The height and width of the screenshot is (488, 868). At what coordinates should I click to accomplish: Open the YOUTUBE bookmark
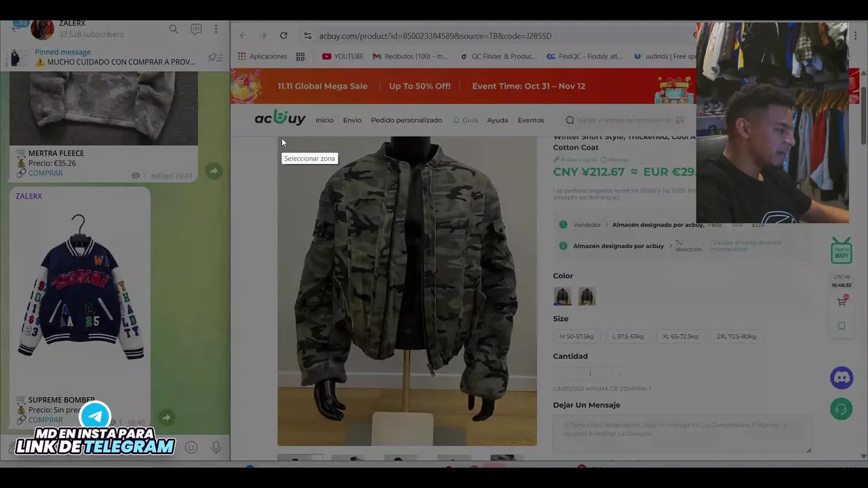[343, 56]
